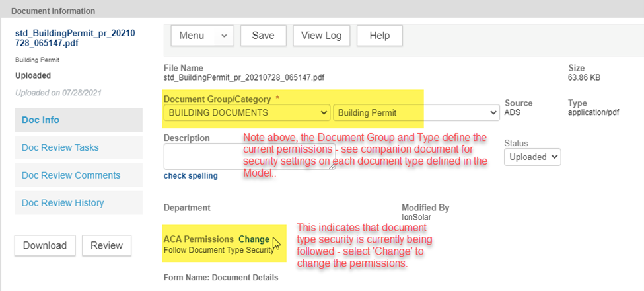644x291 pixels.
Task: Click the Document Information panel header
Action: (x=53, y=11)
